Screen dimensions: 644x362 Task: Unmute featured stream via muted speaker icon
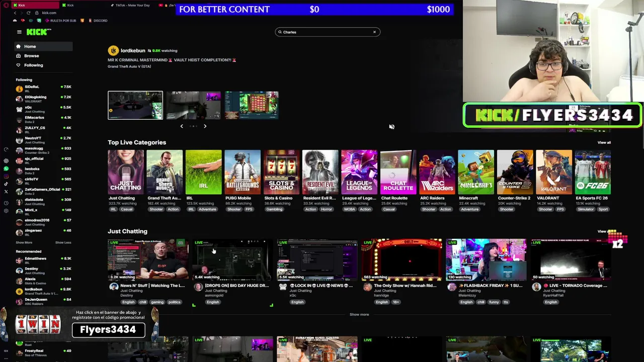(391, 127)
